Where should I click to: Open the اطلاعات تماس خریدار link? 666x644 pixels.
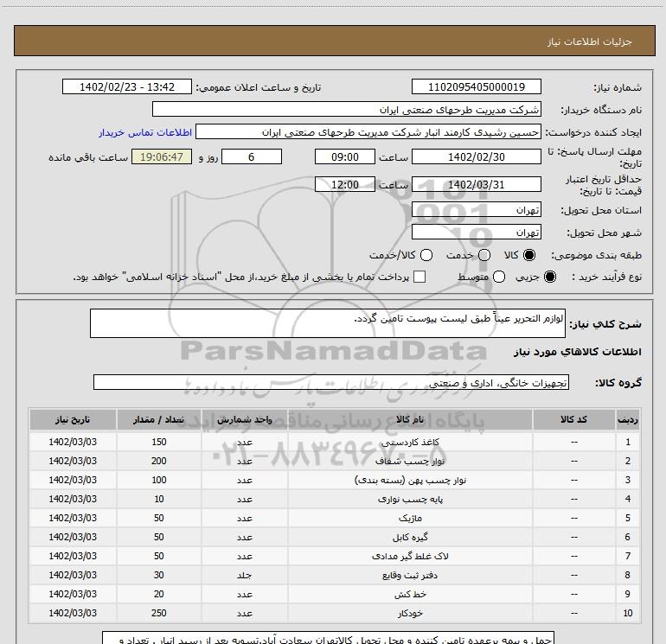point(145,132)
